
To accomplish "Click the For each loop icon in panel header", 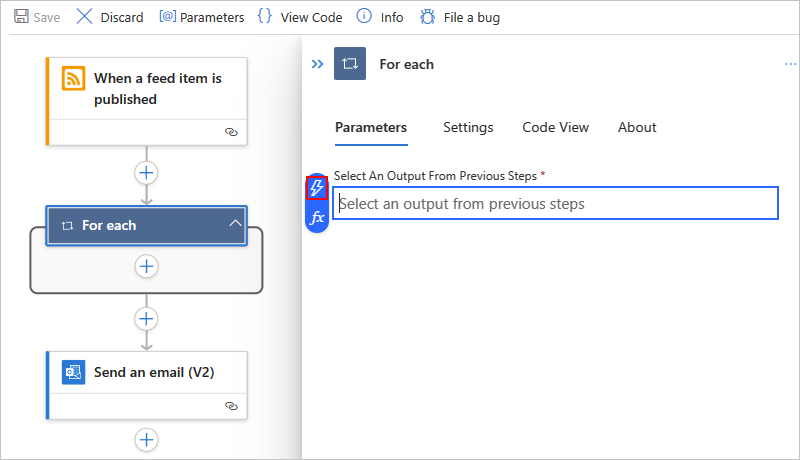I will coord(350,64).
